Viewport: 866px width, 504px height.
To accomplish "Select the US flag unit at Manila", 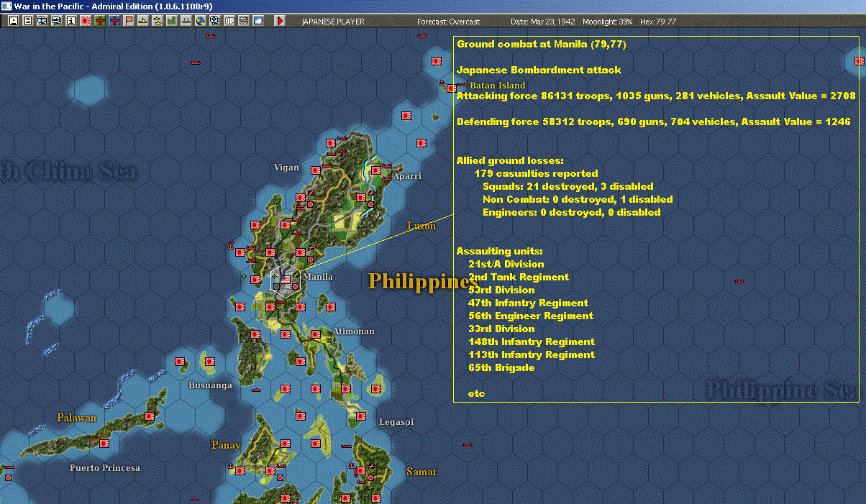I will point(285,279).
